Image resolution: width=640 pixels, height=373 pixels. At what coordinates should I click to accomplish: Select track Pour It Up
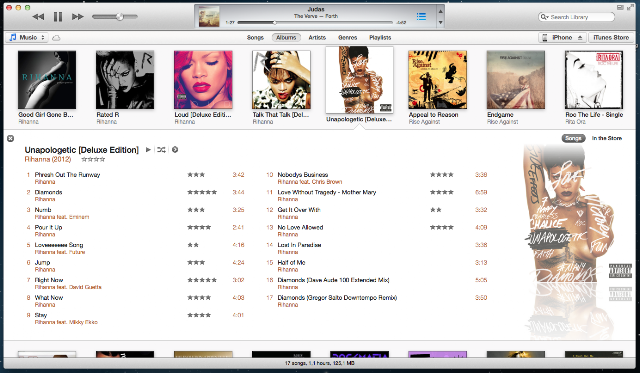coord(48,227)
